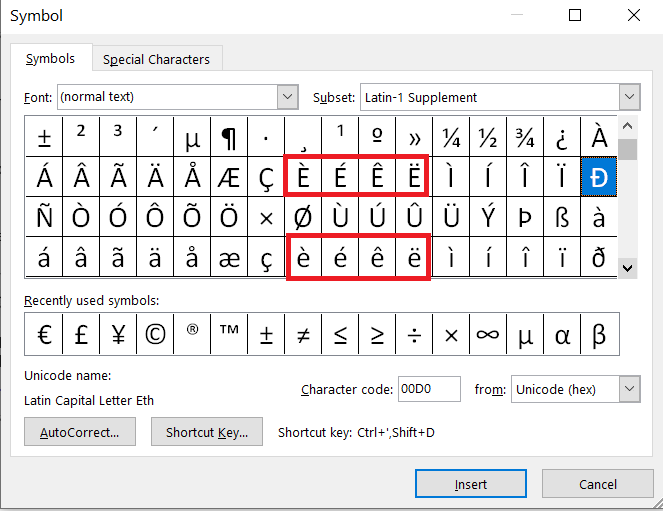
Task: Choose the trademark symbol in recent list
Action: 229,334
